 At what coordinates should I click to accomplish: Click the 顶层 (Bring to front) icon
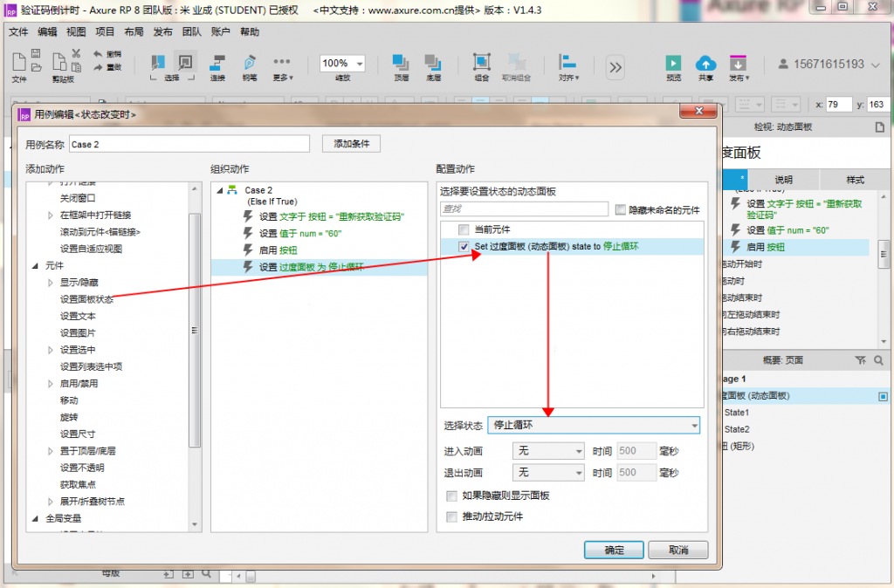[x=401, y=64]
